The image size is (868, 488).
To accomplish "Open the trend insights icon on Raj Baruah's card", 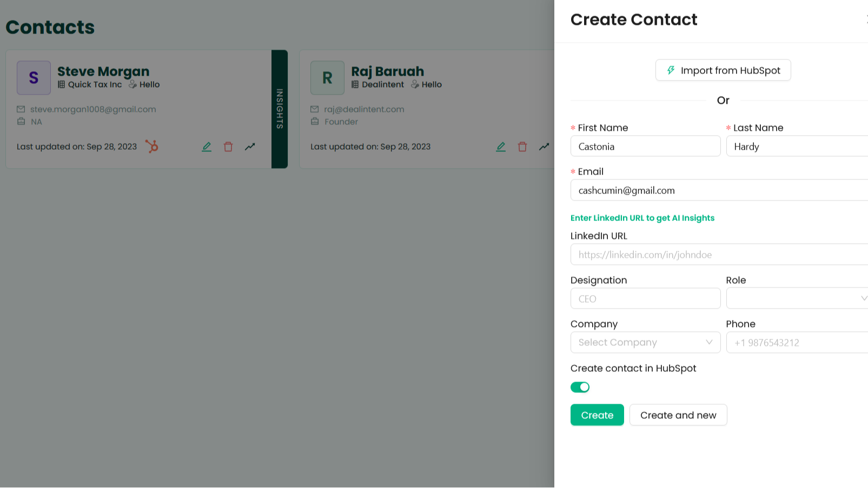I will tap(544, 146).
